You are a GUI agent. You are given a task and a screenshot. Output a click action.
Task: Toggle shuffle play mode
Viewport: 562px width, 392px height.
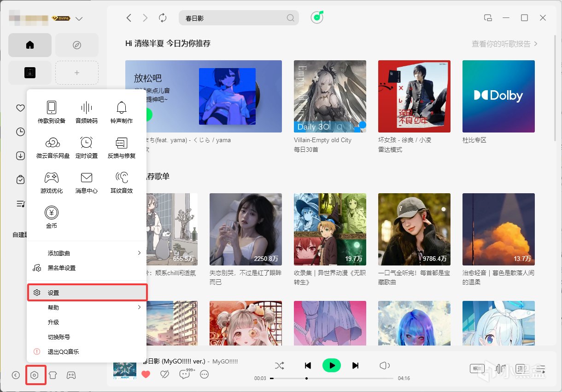point(280,365)
